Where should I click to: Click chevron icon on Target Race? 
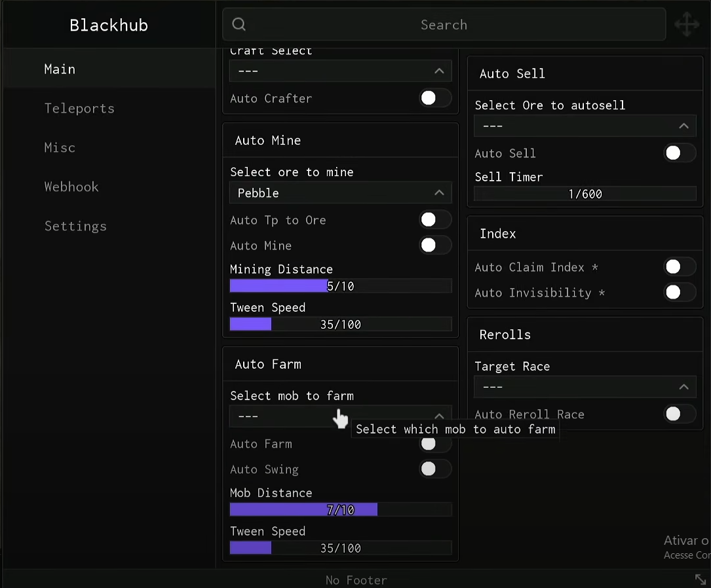[683, 387]
